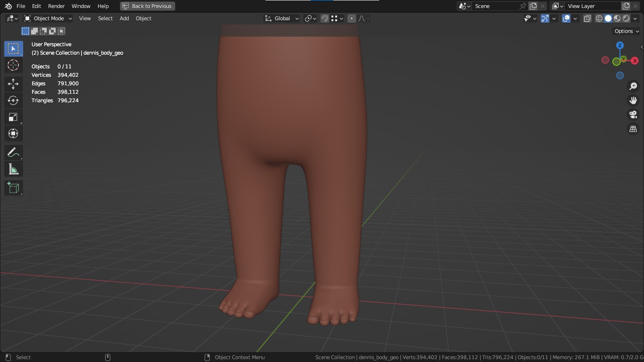This screenshot has width=644, height=362.
Task: Open the Options dropdown
Action: pos(626,31)
